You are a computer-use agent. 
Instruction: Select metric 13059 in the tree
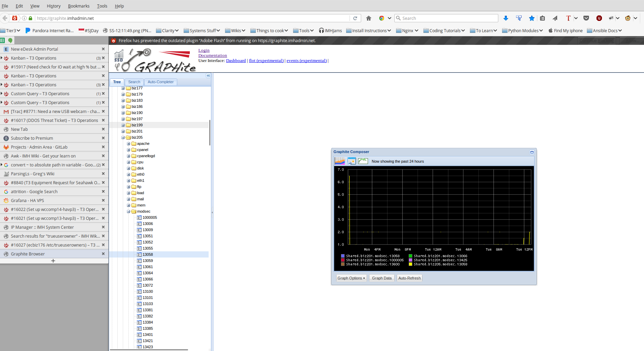click(x=148, y=261)
